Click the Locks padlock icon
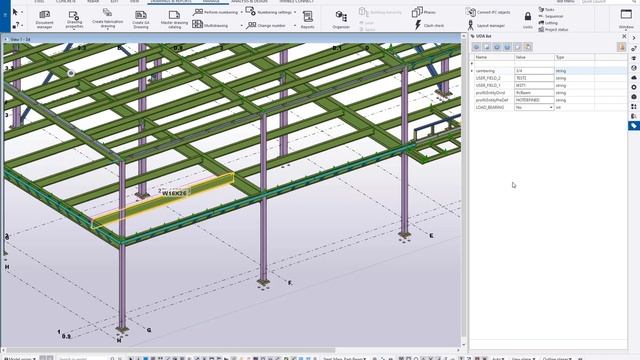 [528, 17]
